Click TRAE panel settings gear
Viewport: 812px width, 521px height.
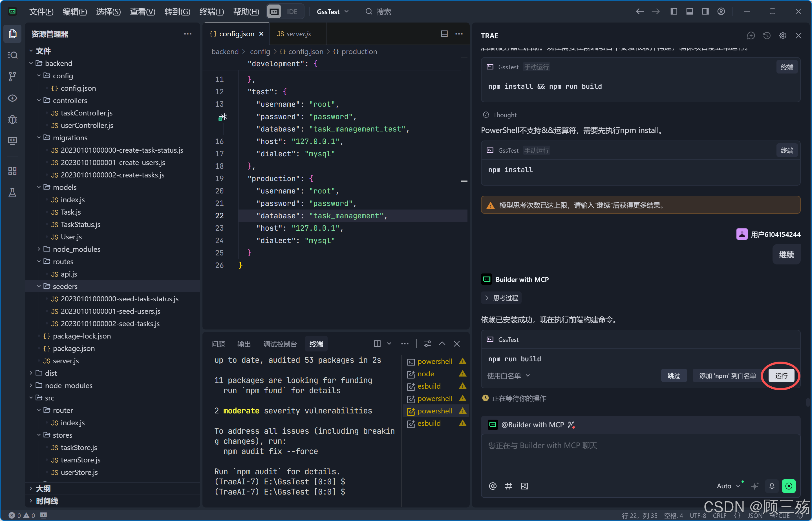783,35
